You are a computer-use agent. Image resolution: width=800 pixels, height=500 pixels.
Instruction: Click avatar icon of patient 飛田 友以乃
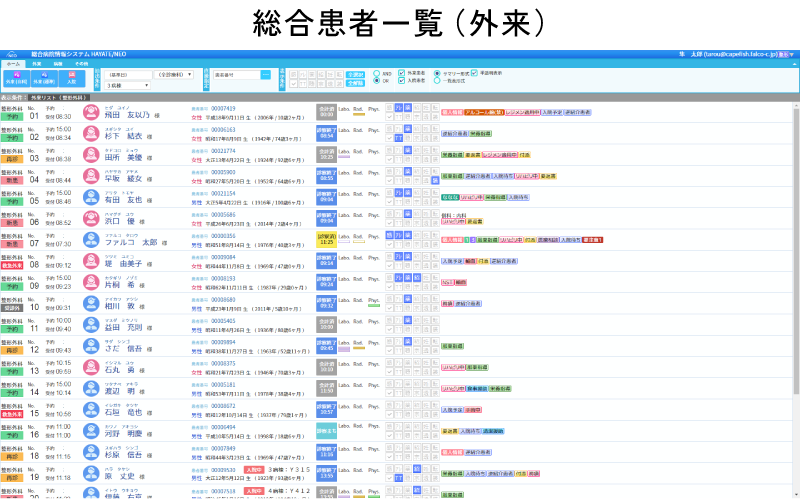pyautogui.click(x=91, y=112)
